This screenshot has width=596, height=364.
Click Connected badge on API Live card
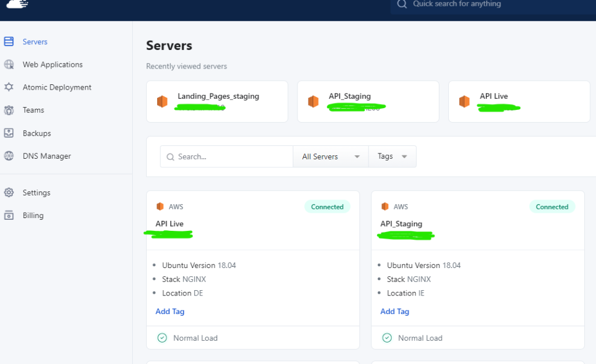tap(327, 207)
